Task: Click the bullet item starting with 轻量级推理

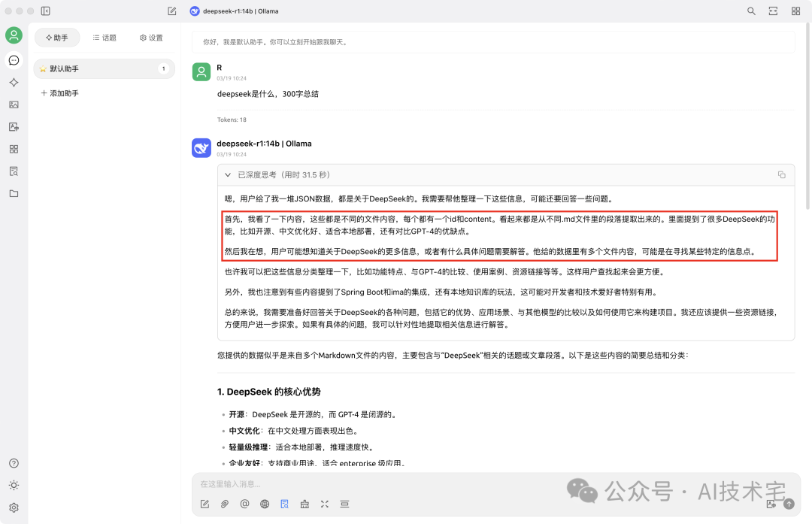Action: pyautogui.click(x=301, y=447)
